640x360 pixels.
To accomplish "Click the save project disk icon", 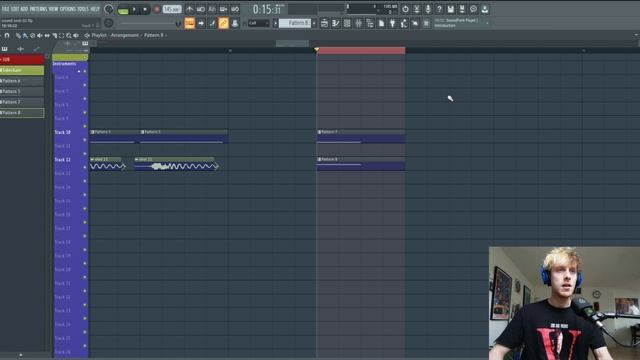I will tap(451, 9).
